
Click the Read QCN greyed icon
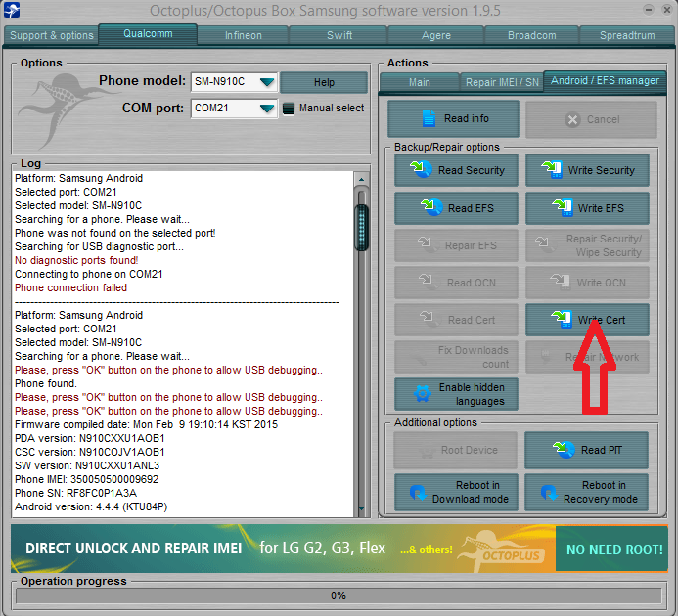[x=428, y=282]
